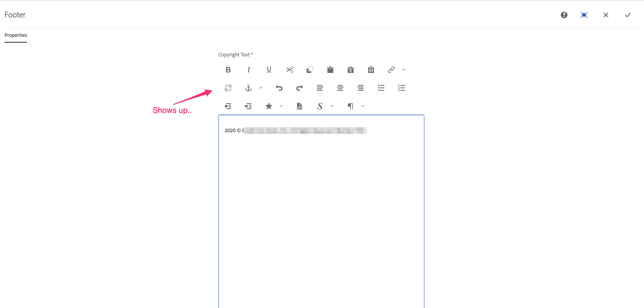Click the redo arrow icon
The image size is (644, 308).
(300, 88)
